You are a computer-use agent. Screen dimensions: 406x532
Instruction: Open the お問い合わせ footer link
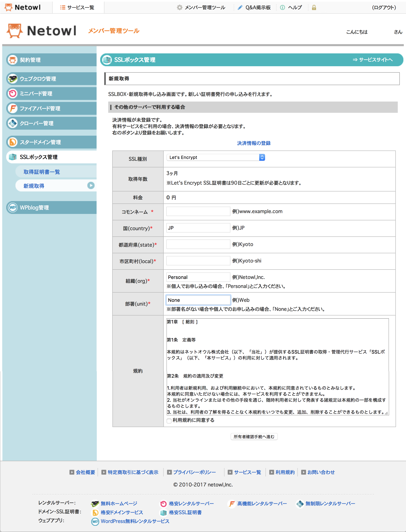click(321, 472)
